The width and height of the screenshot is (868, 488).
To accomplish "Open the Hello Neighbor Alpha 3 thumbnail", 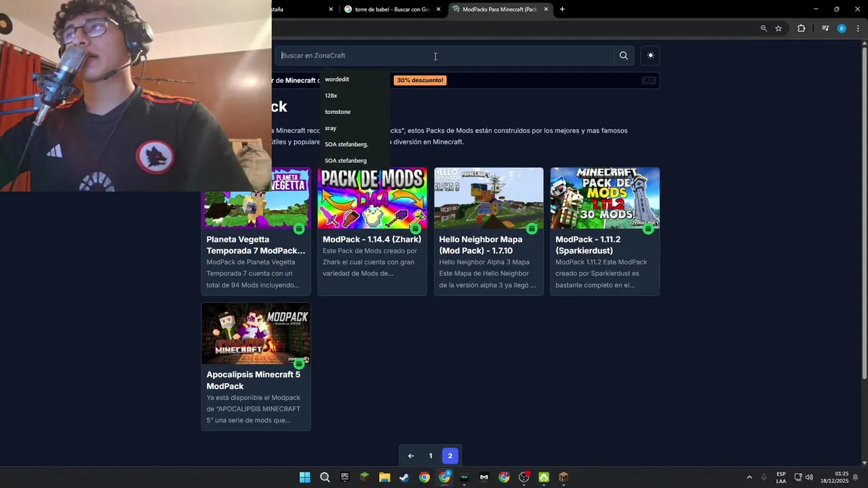I will point(489,198).
